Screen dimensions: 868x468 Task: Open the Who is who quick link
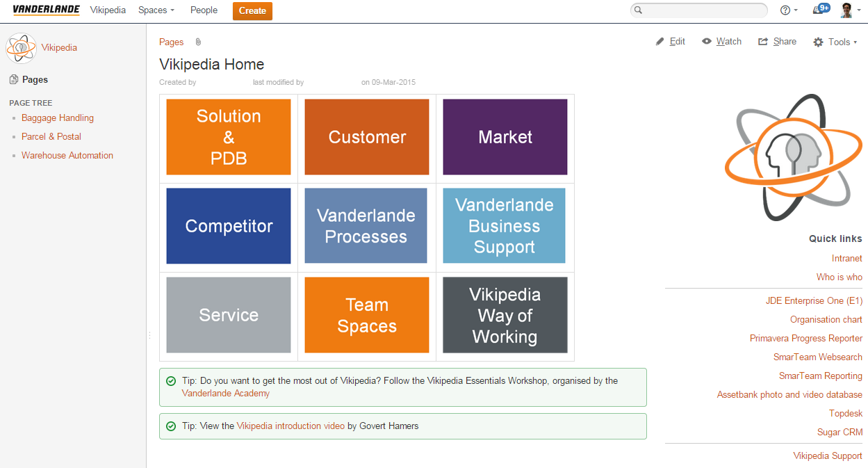click(840, 277)
